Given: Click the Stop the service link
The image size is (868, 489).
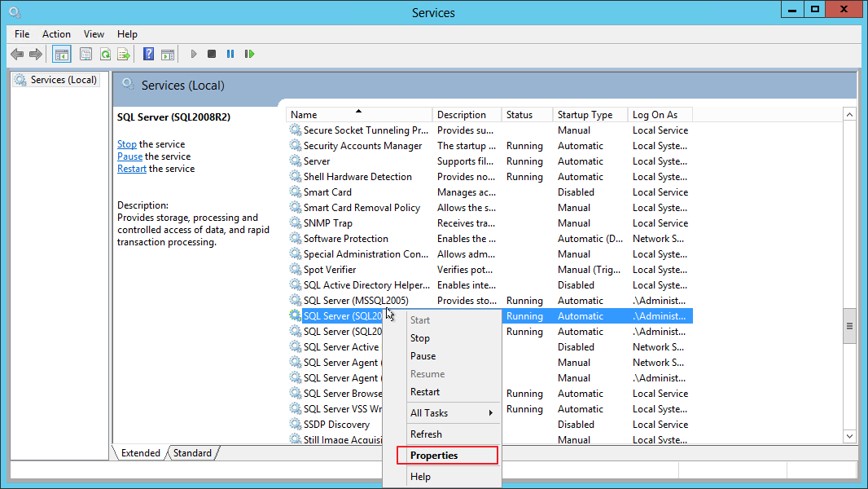Looking at the screenshot, I should [127, 144].
